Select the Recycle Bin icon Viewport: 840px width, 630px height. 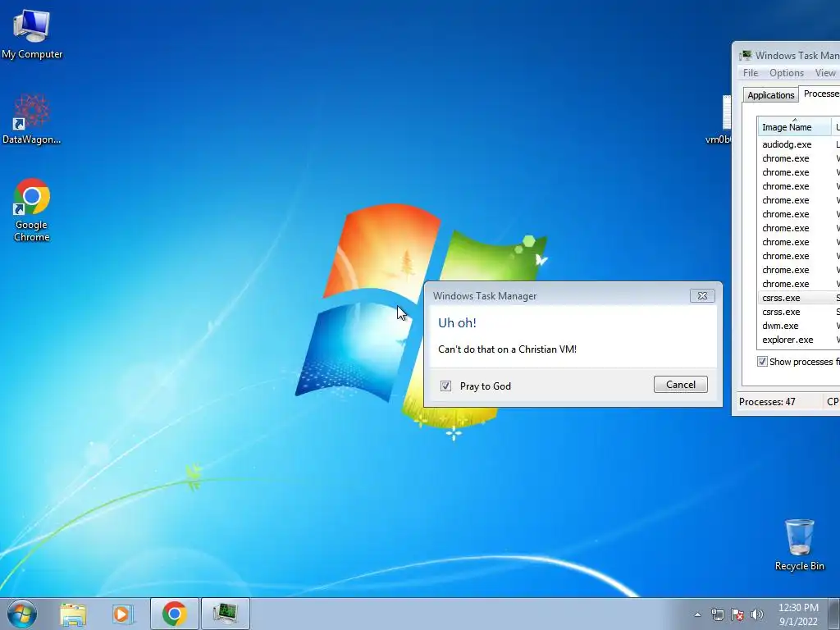(799, 545)
